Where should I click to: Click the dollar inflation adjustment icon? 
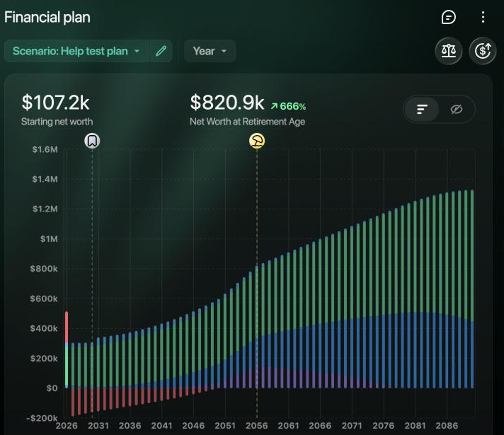coord(483,51)
